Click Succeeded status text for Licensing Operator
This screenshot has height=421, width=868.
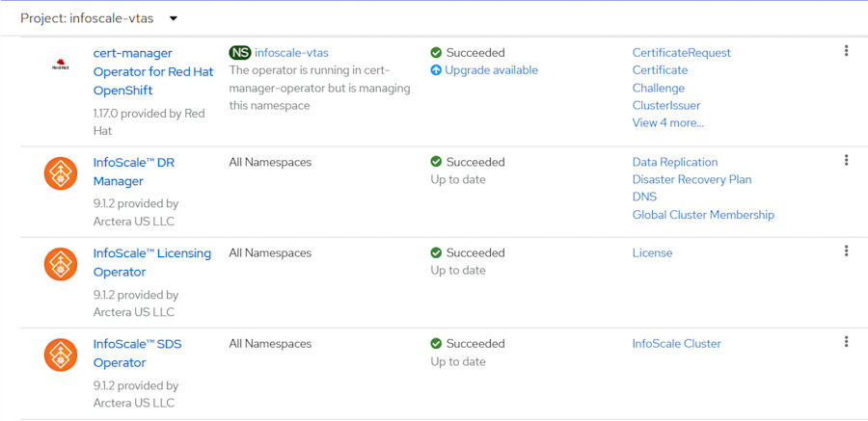tap(475, 252)
